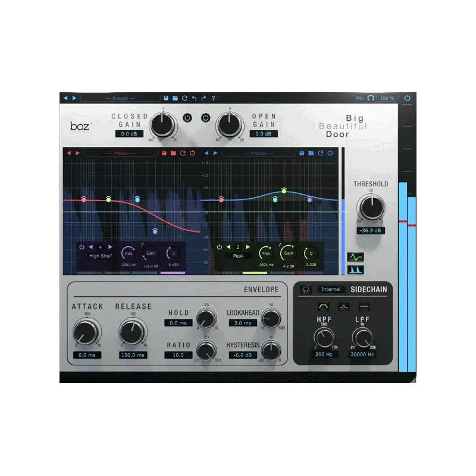This screenshot has height=476, width=476.
Task: Redo the change via the top bar arrow
Action: tap(203, 98)
